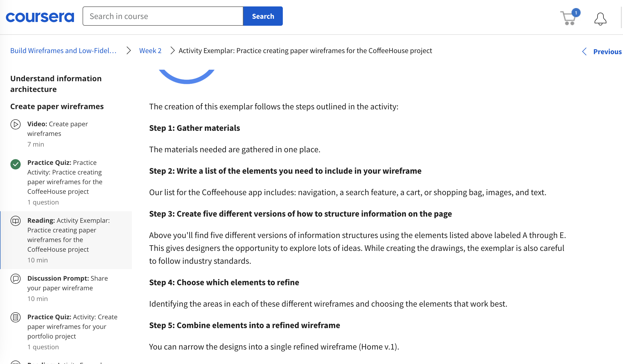
Task: Click the Reading book icon in sidebar
Action: [16, 221]
